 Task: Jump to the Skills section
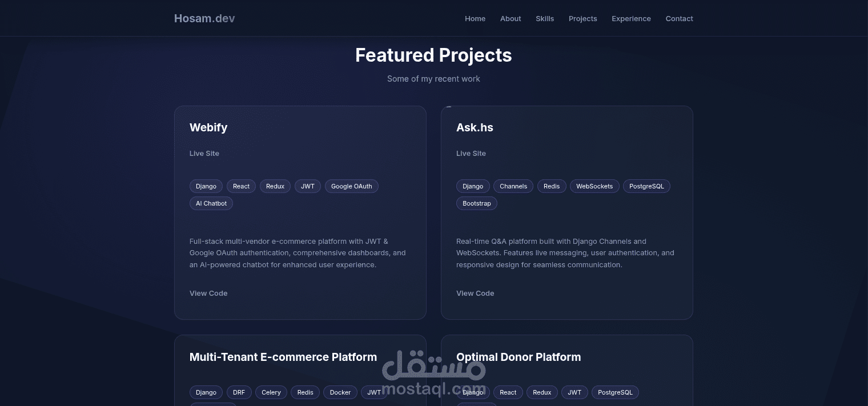click(x=545, y=19)
